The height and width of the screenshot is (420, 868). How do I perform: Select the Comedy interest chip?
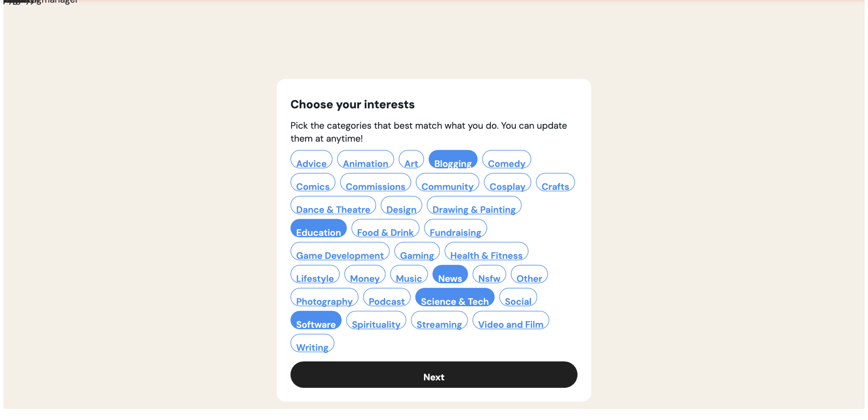tap(506, 160)
